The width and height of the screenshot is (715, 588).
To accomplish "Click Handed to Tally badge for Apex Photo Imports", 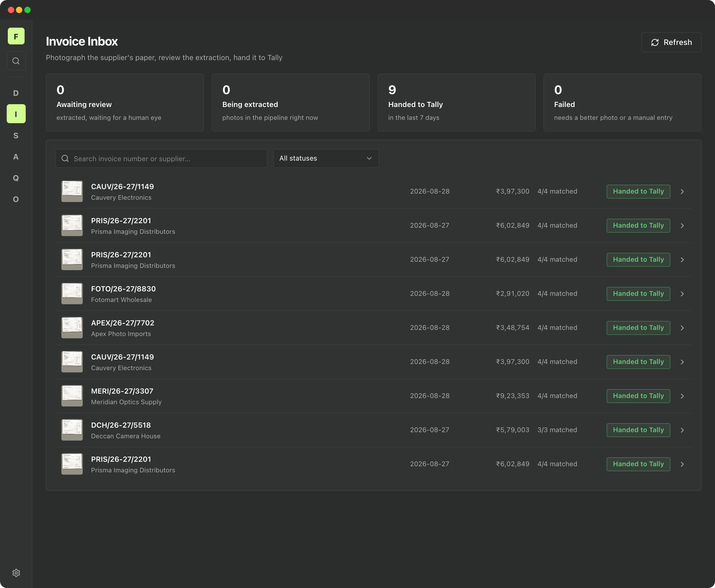I will coord(638,328).
